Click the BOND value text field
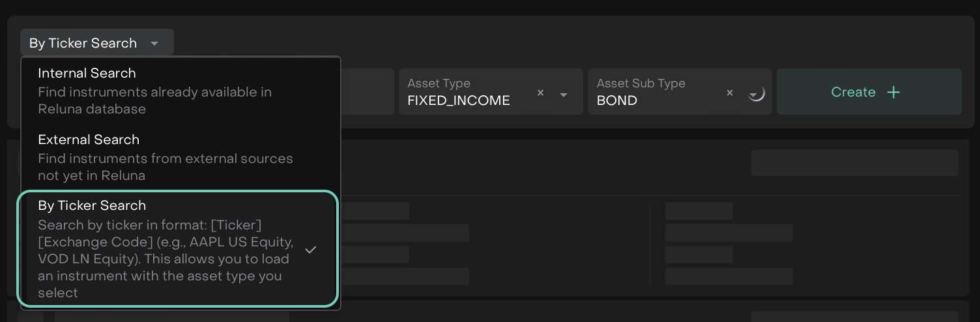980x322 pixels. (x=617, y=100)
